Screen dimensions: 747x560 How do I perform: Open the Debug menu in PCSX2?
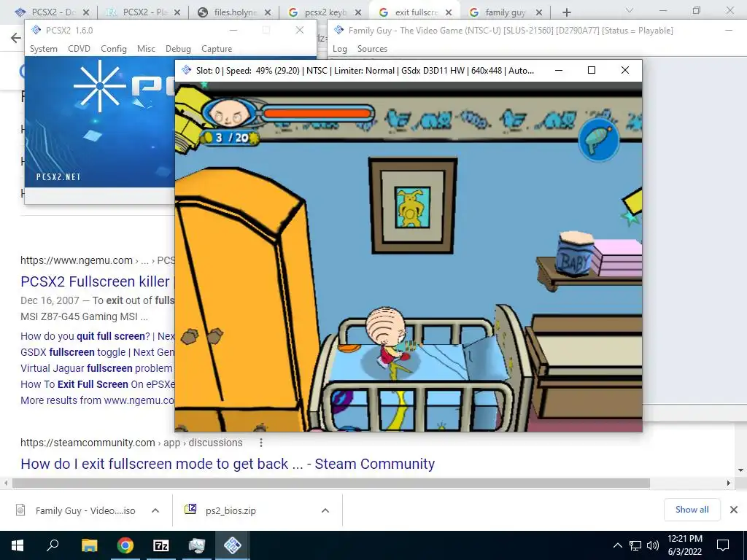178,49
